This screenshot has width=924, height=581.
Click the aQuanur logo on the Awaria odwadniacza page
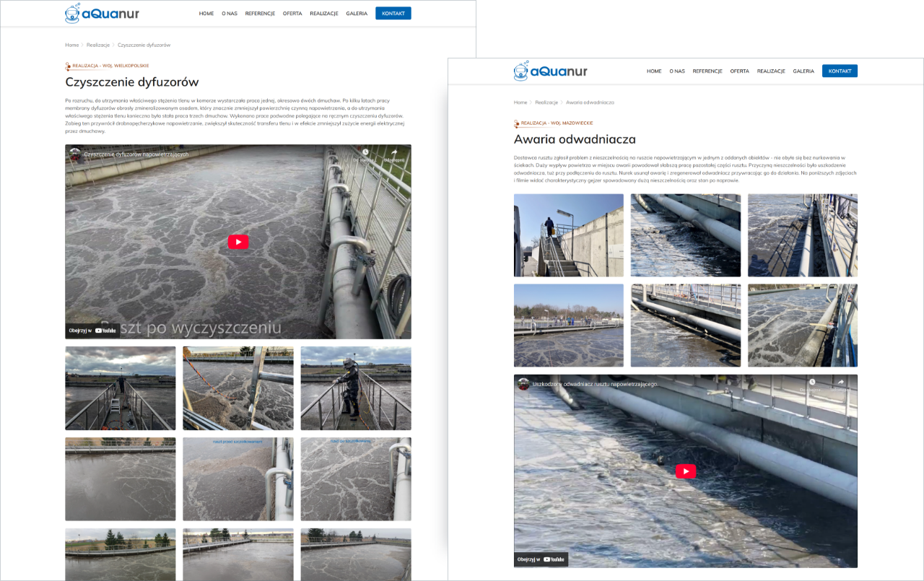(x=550, y=71)
